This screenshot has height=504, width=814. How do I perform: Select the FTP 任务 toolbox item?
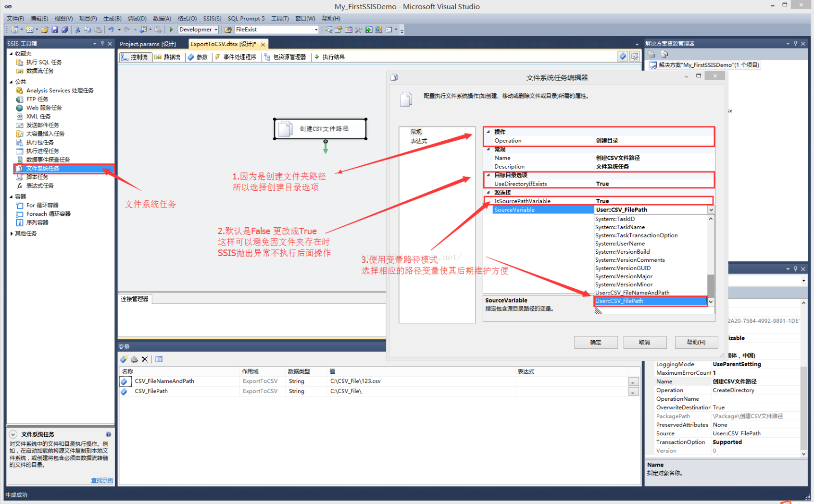click(x=37, y=99)
